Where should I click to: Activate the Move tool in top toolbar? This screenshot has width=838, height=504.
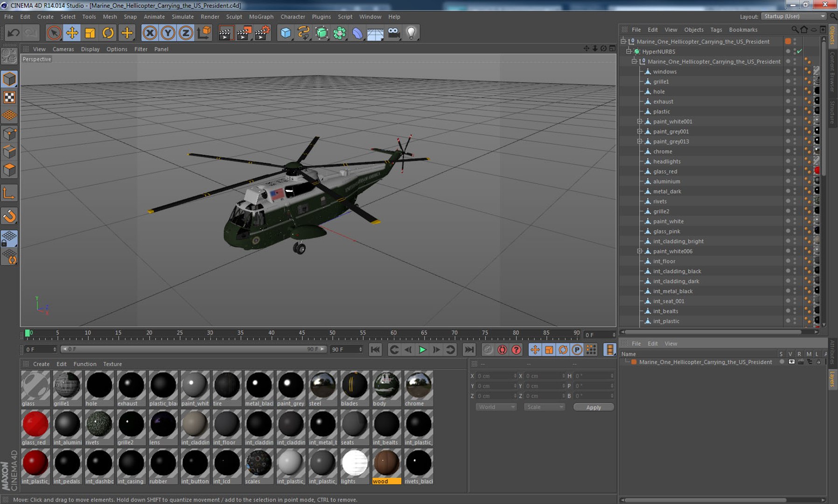click(x=72, y=33)
